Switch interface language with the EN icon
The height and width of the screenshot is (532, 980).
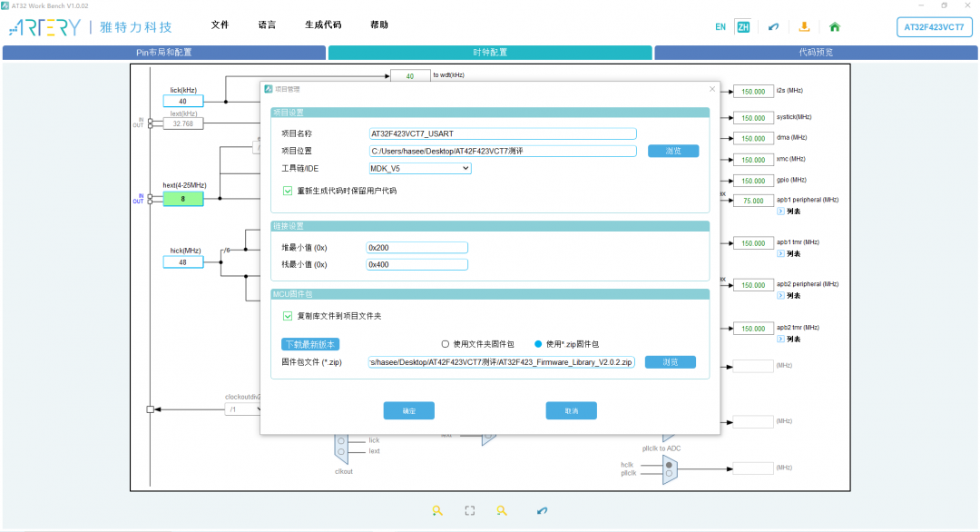click(720, 27)
